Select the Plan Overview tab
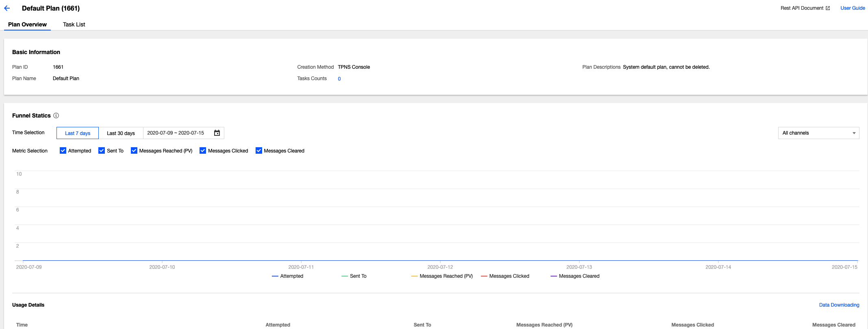The width and height of the screenshot is (868, 329). (27, 24)
